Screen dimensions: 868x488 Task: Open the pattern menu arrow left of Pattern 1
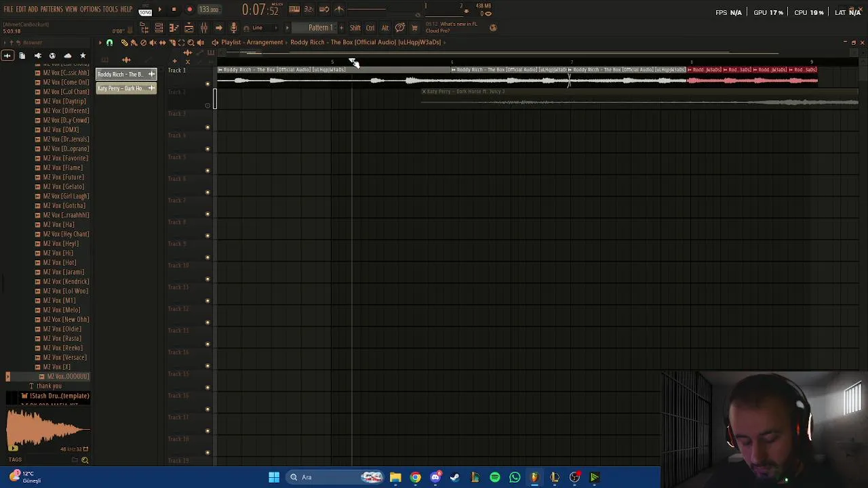[x=287, y=28]
